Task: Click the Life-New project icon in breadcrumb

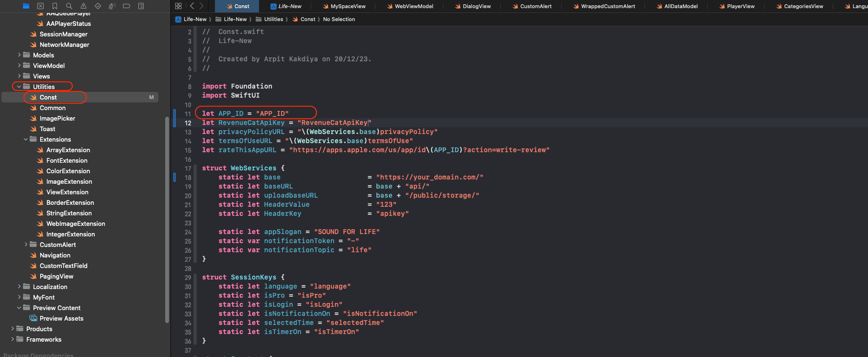Action: coord(178,19)
